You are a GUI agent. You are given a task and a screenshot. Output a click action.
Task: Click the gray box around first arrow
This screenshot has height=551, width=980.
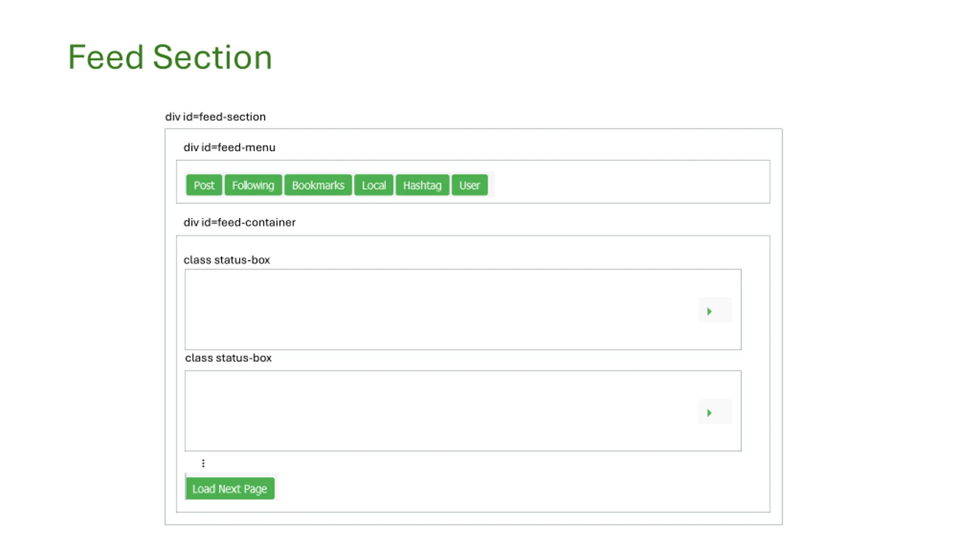point(715,310)
